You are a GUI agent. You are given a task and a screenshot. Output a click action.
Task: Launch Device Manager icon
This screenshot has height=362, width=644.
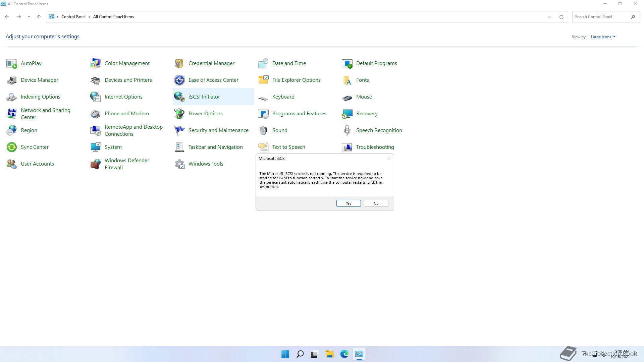pos(11,80)
